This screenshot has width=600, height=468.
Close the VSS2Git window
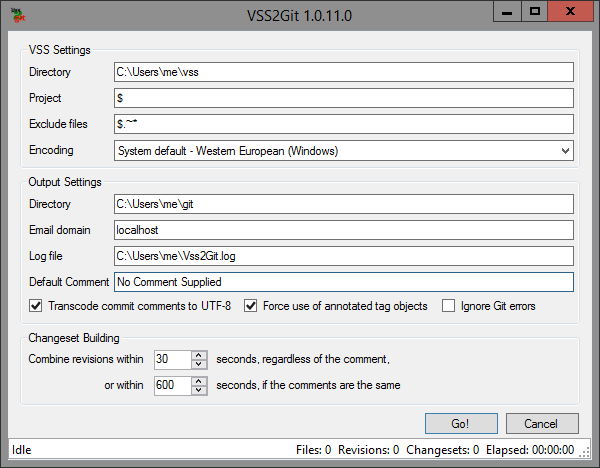[x=570, y=11]
